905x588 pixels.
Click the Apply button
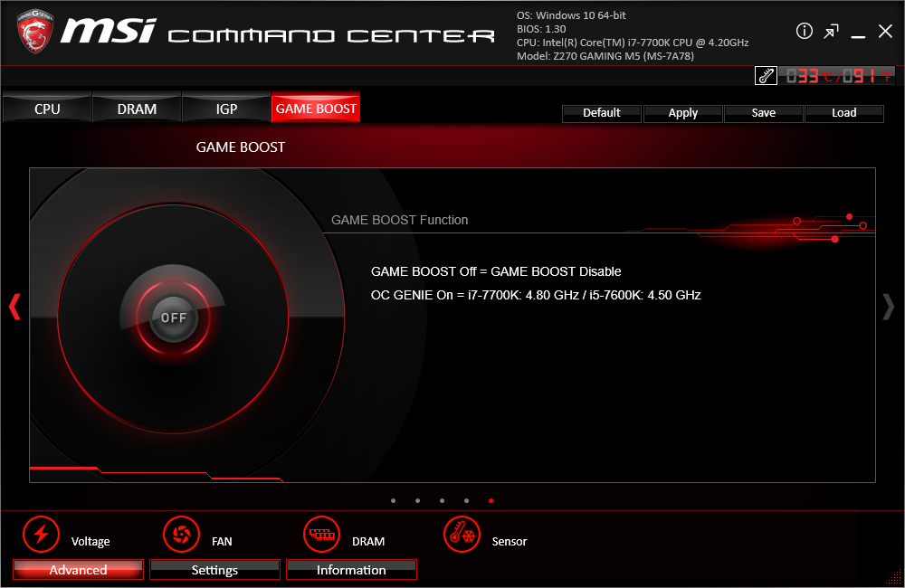pyautogui.click(x=682, y=113)
